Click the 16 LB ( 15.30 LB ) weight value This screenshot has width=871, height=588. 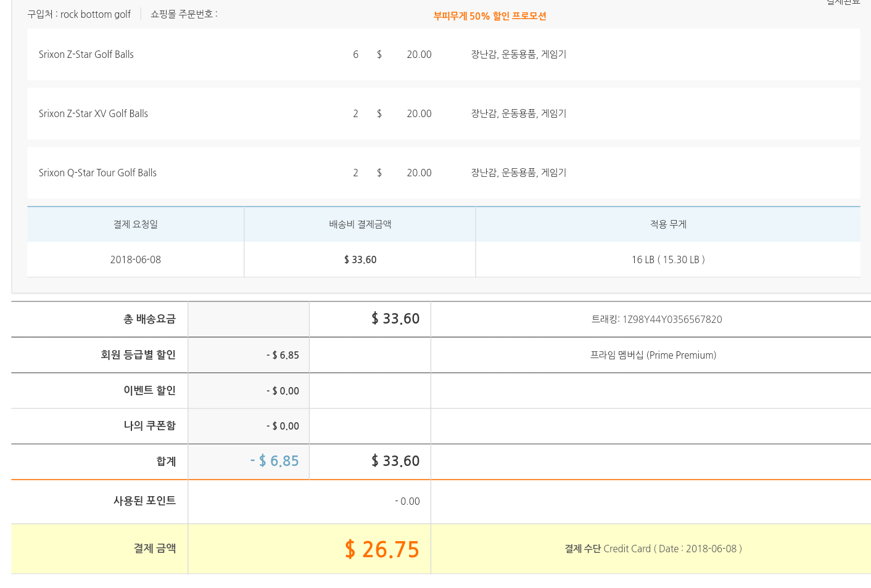point(668,259)
